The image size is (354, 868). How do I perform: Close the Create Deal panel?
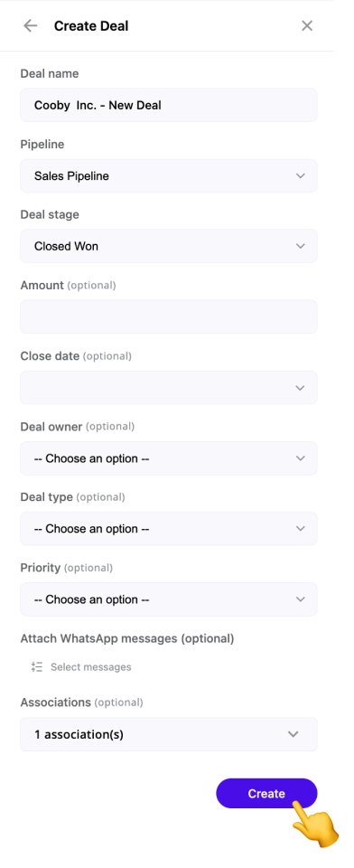pos(307,26)
